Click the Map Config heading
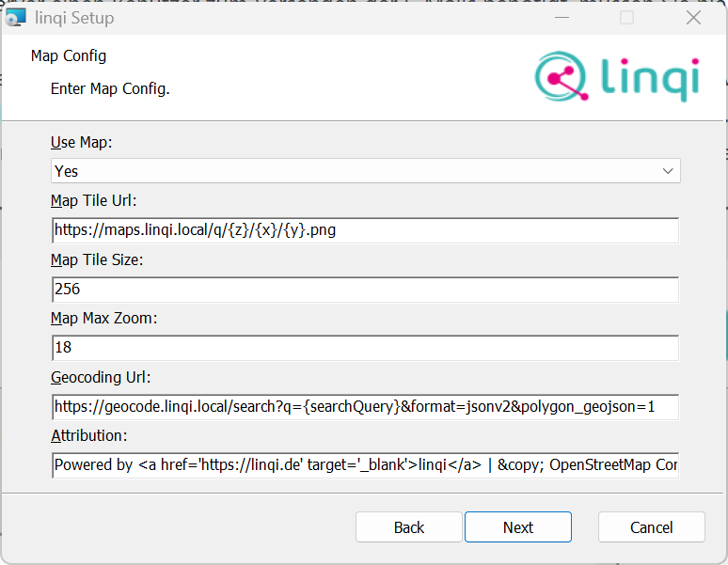 pyautogui.click(x=69, y=56)
